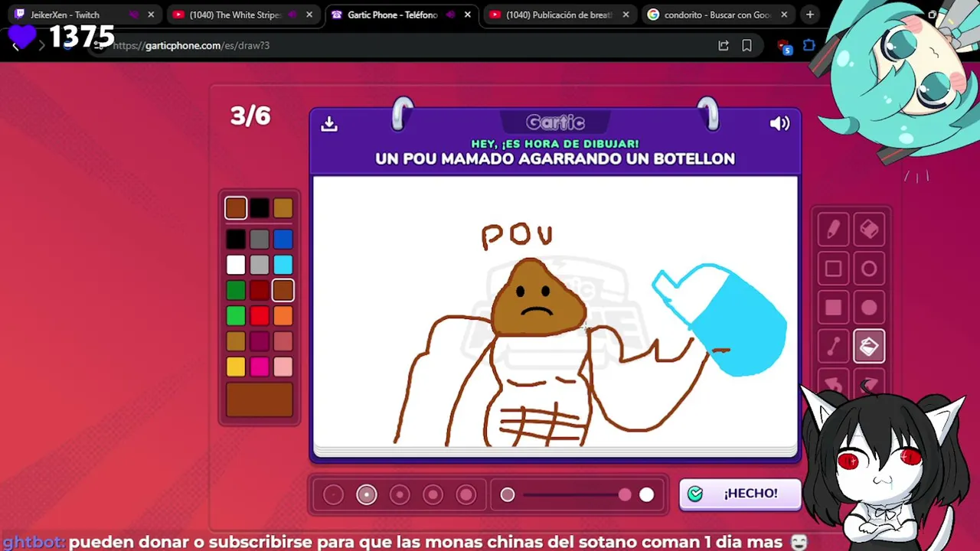Viewport: 980px width, 551px height.
Task: Select the fourth brush size option
Action: (433, 495)
